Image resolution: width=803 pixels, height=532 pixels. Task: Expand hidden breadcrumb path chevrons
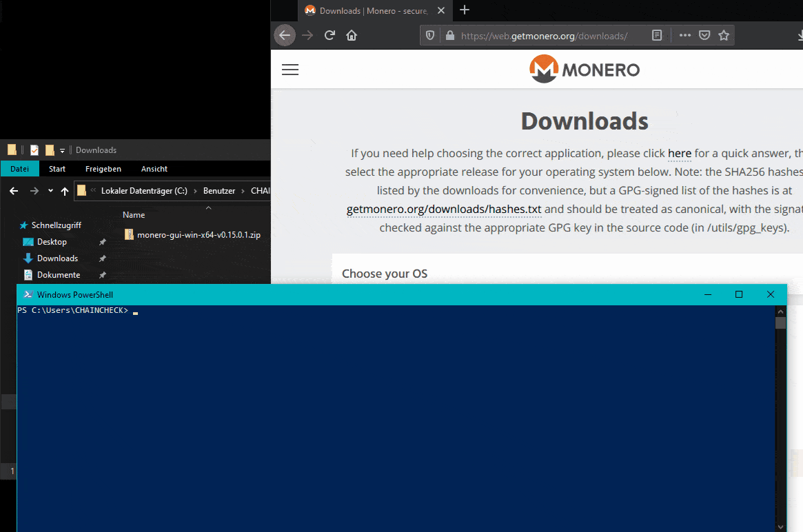click(93, 190)
